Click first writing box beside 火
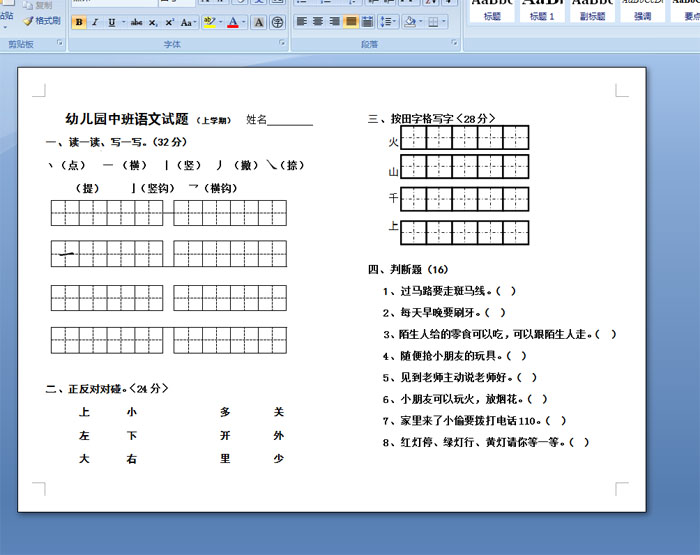Viewport: 700px width, 555px height. point(413,138)
